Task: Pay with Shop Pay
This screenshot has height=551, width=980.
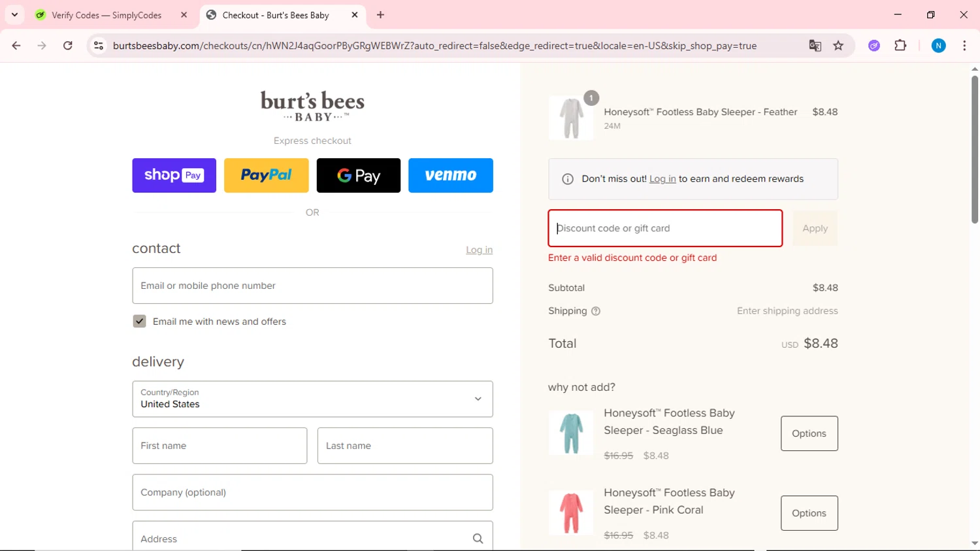Action: [x=174, y=175]
